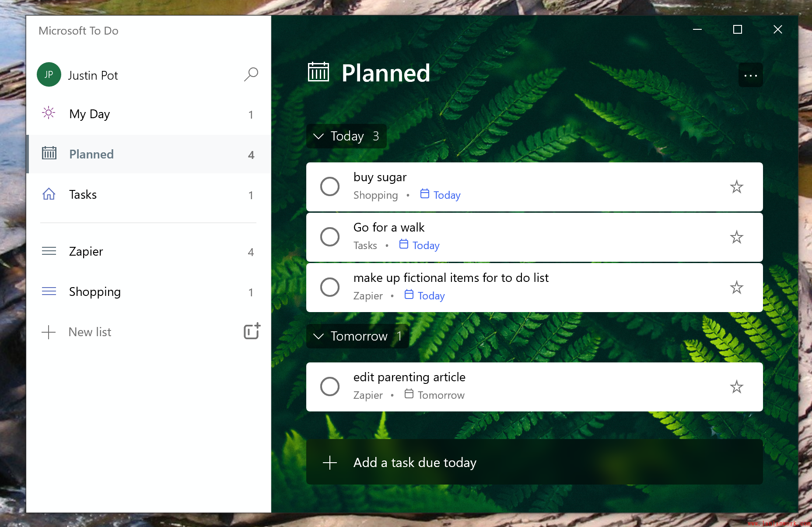Click the JP profile avatar
The width and height of the screenshot is (812, 527).
[49, 74]
